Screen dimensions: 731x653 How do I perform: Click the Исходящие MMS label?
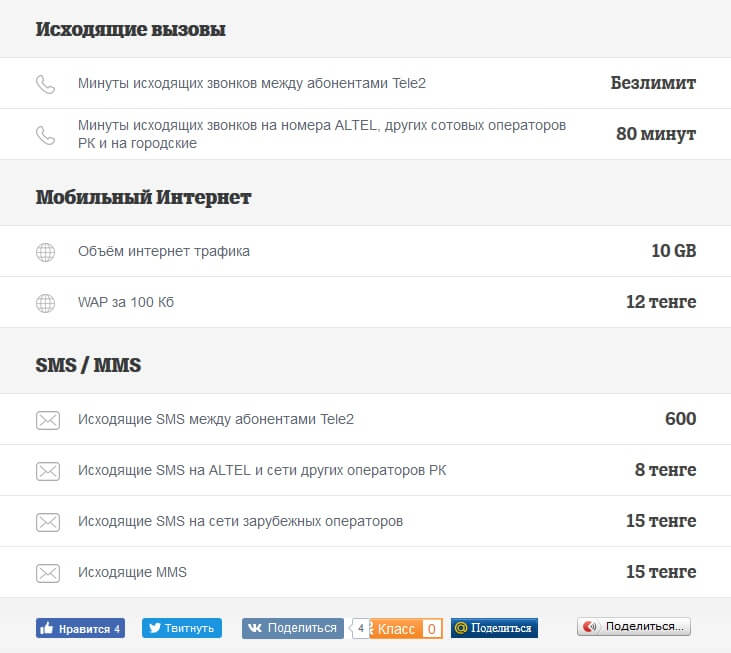(132, 572)
